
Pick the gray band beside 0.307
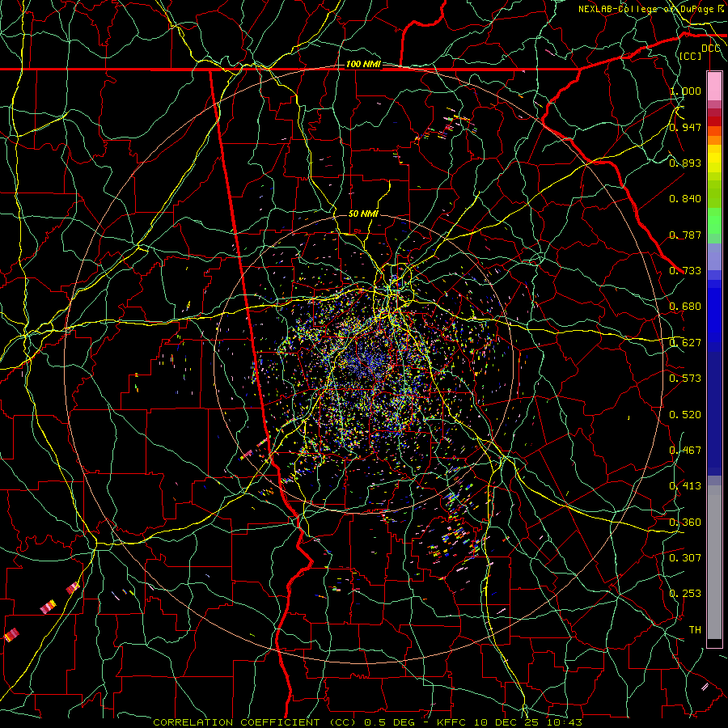(714, 562)
